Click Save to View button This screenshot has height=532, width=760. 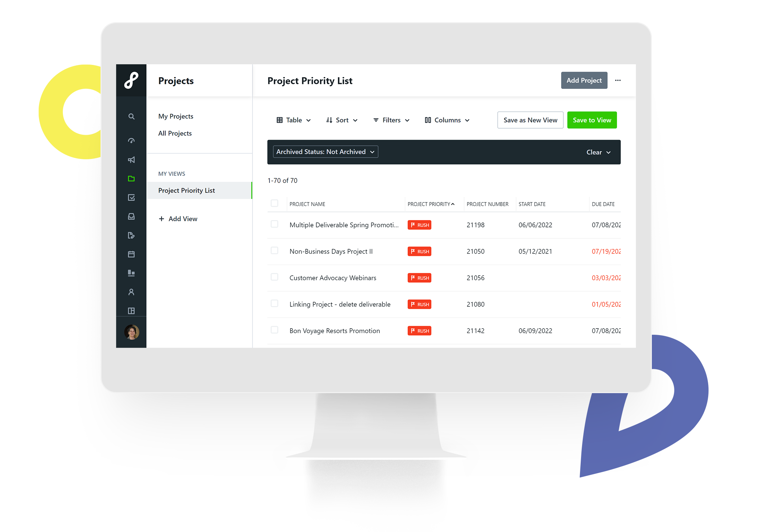591,120
